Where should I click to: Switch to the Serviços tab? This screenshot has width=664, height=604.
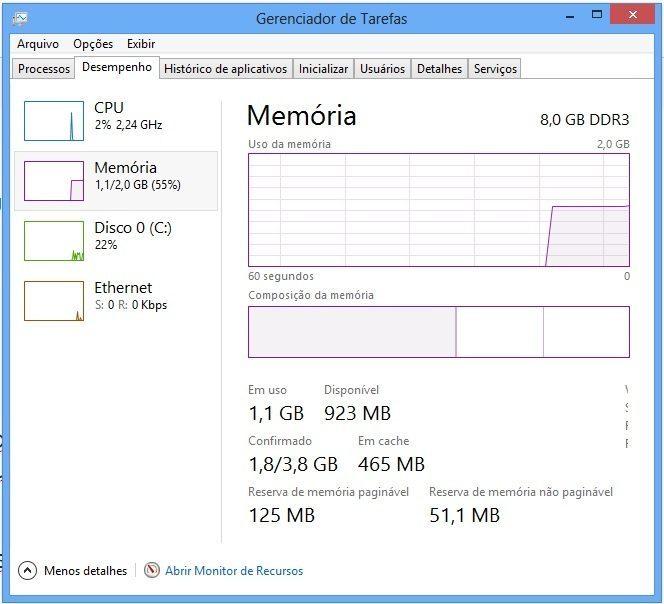495,69
